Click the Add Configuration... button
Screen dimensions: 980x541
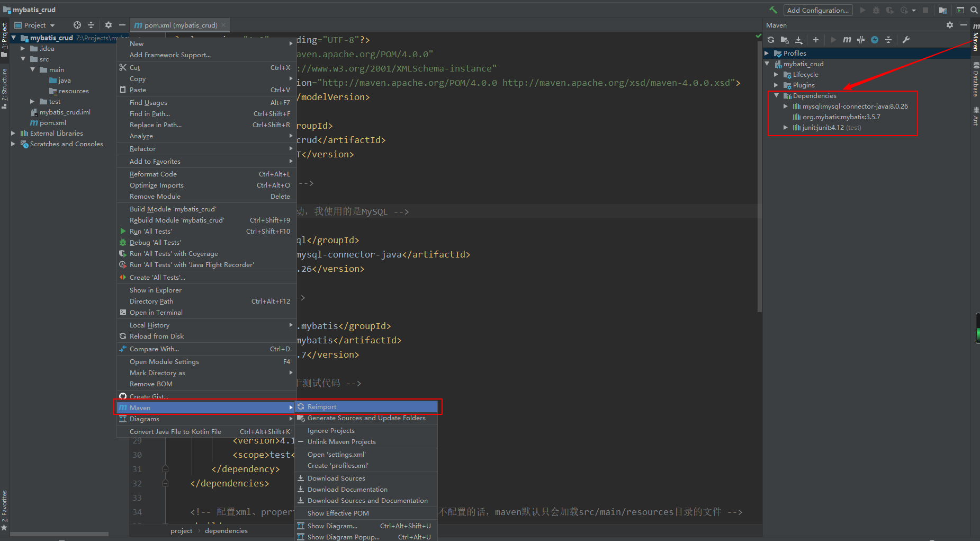tap(818, 10)
